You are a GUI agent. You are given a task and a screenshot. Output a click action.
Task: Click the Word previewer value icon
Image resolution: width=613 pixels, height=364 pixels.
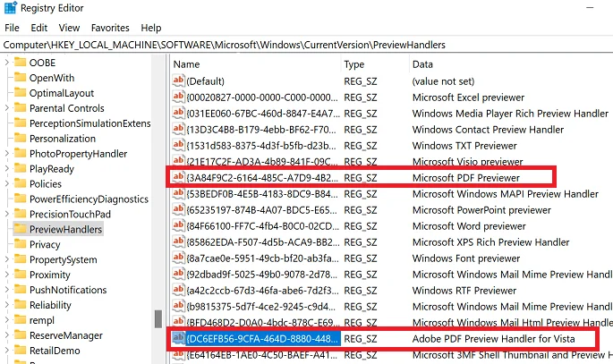(178, 225)
